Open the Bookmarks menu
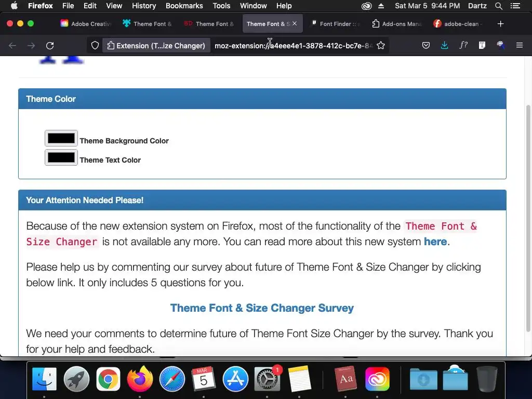 (x=184, y=6)
